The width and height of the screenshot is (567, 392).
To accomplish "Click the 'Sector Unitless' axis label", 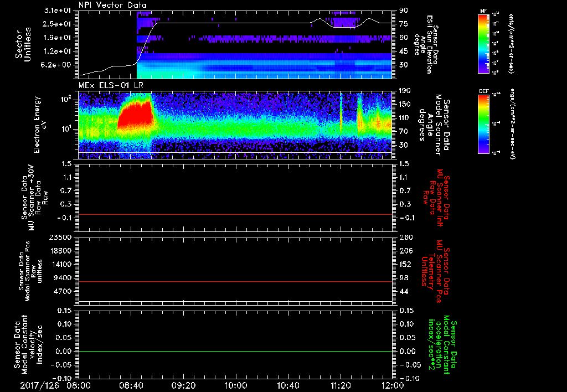I will pos(23,45).
